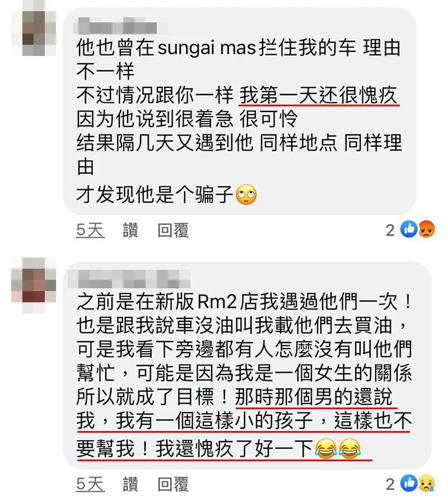
Task: Like the comment about sungai mas with 讚
Action: (x=130, y=230)
